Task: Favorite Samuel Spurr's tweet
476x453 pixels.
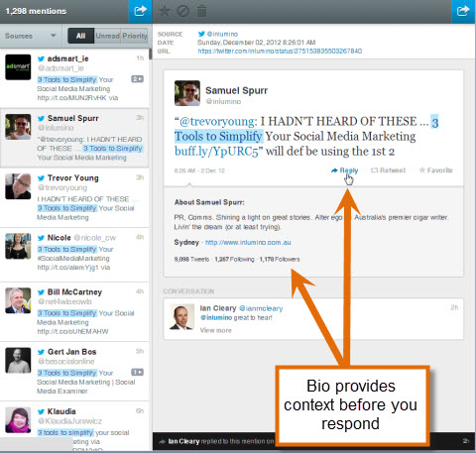Action: click(435, 170)
